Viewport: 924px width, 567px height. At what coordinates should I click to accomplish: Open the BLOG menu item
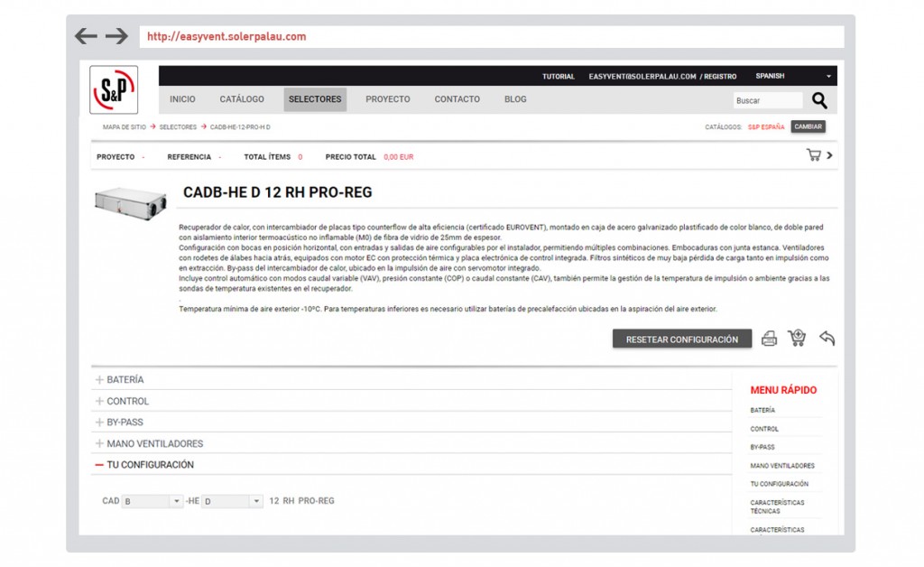click(x=515, y=99)
